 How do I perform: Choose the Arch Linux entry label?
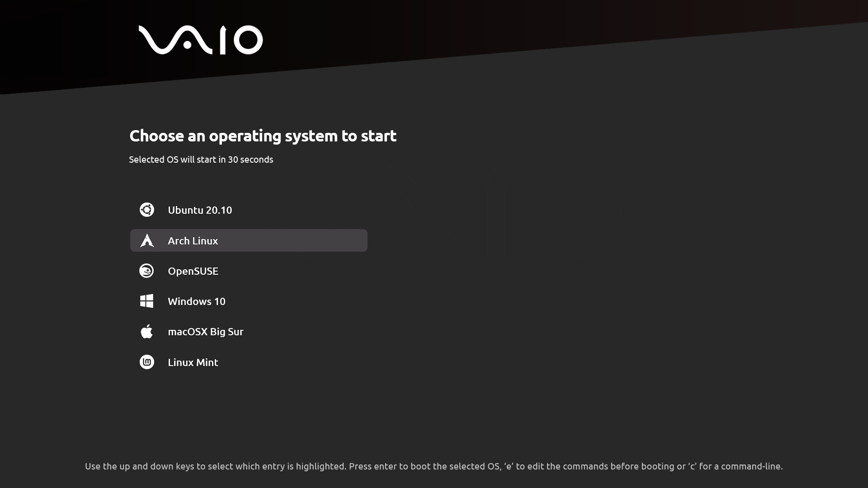coord(193,241)
